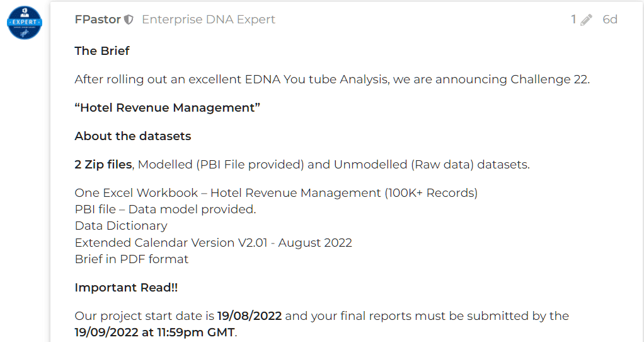The image size is (644, 342).
Task: Click Extended Calendar Version V2.01 line
Action: tap(213, 242)
